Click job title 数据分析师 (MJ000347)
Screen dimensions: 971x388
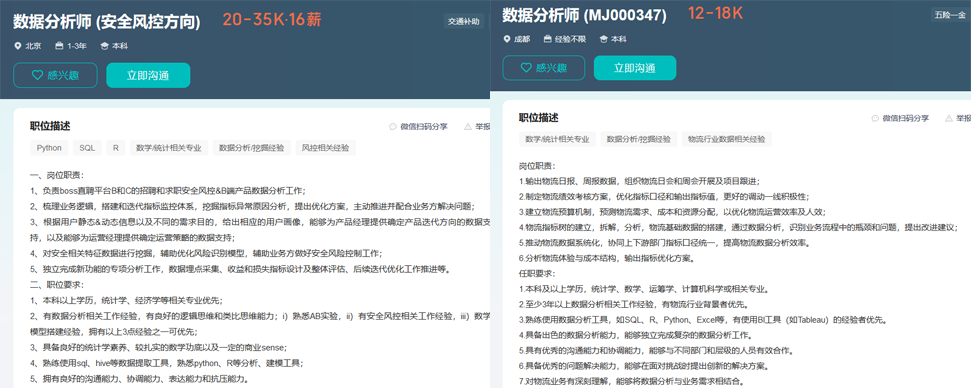coord(585,15)
